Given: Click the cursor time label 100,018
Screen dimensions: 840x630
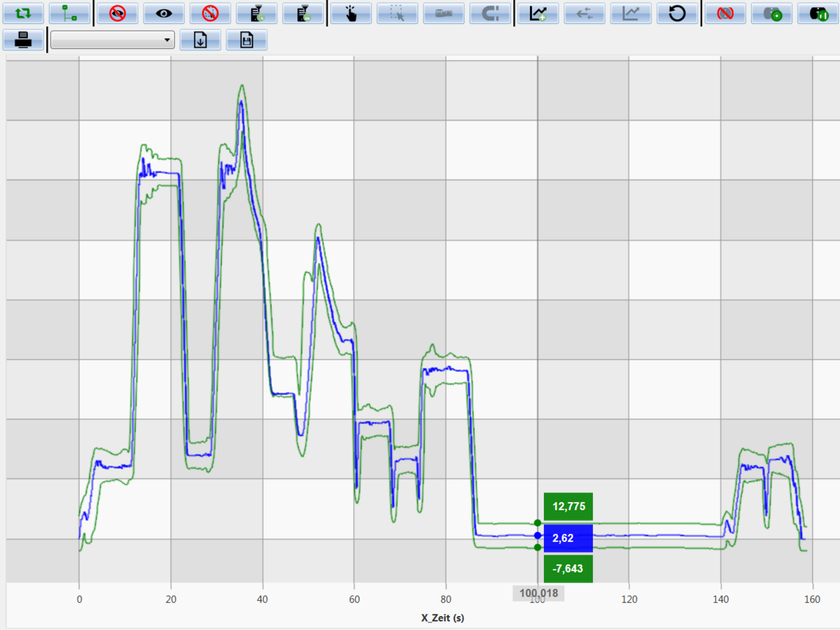Looking at the screenshot, I should (x=538, y=594).
